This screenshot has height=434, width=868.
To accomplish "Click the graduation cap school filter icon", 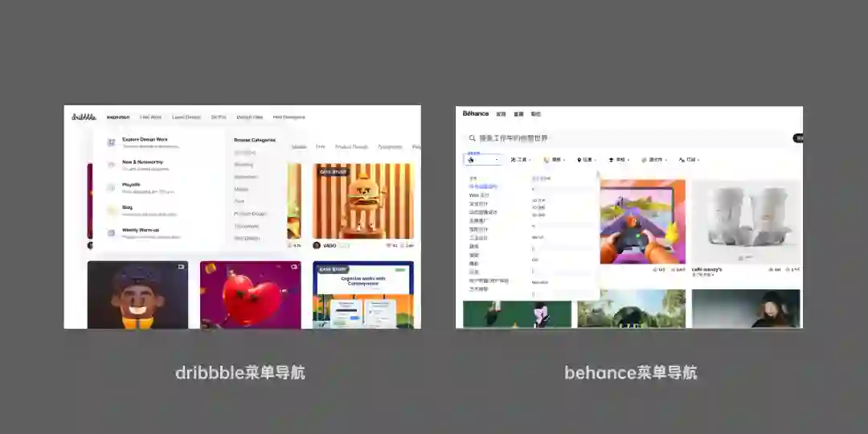I will [x=611, y=159].
